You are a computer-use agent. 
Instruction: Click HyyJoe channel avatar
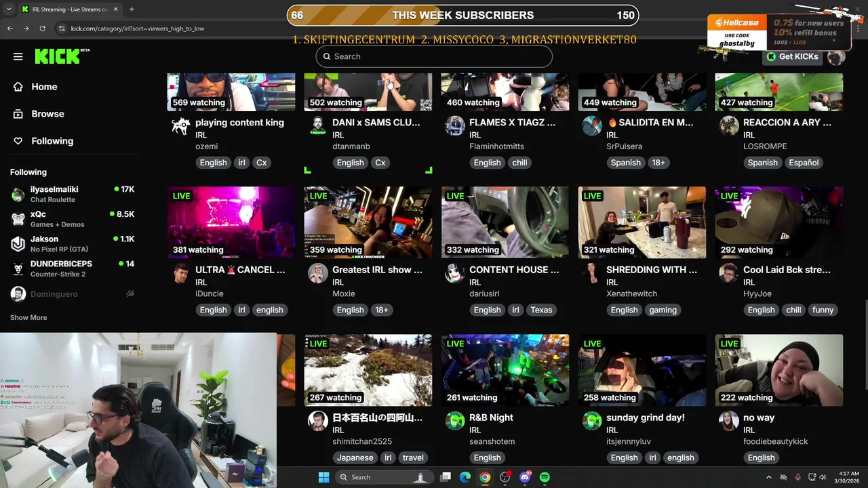point(729,274)
